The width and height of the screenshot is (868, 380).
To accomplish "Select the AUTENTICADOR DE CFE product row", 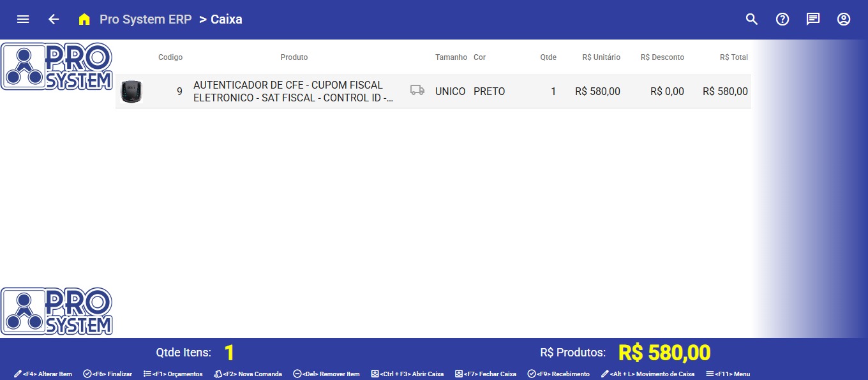I will (x=294, y=91).
